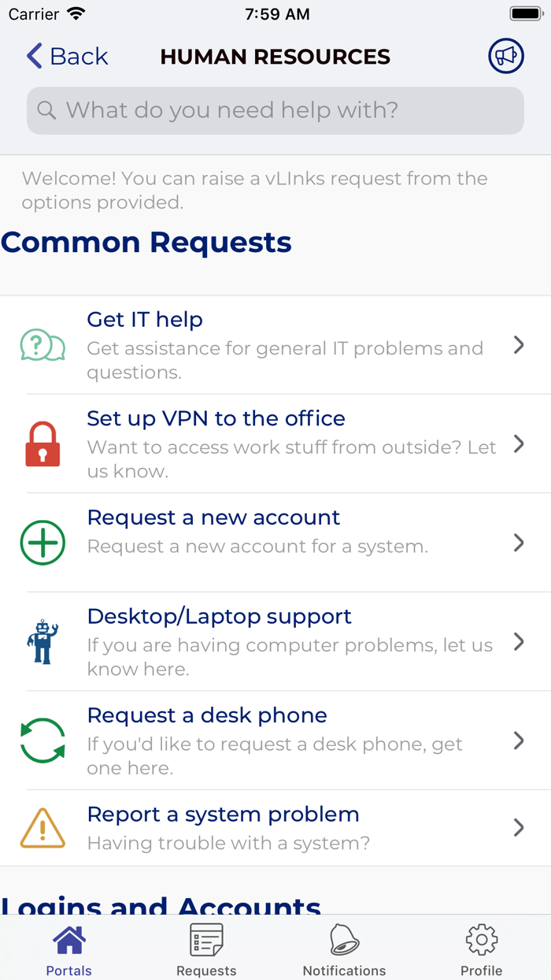This screenshot has width=551, height=980.
Task: Tap the Portals home icon
Action: point(68,940)
